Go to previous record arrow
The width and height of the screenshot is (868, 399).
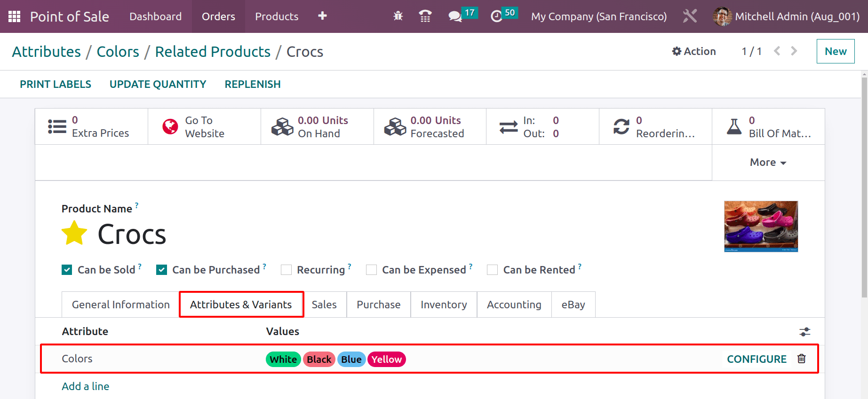pyautogui.click(x=777, y=51)
